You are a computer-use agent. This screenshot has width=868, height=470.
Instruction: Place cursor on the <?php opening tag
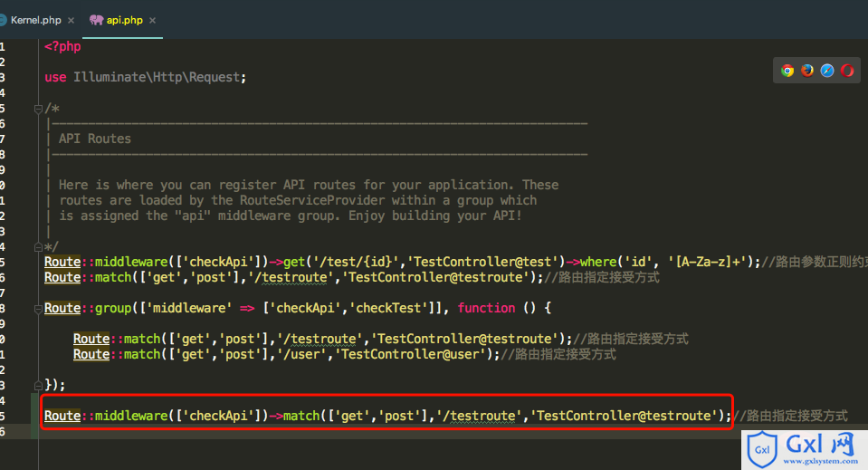point(62,46)
